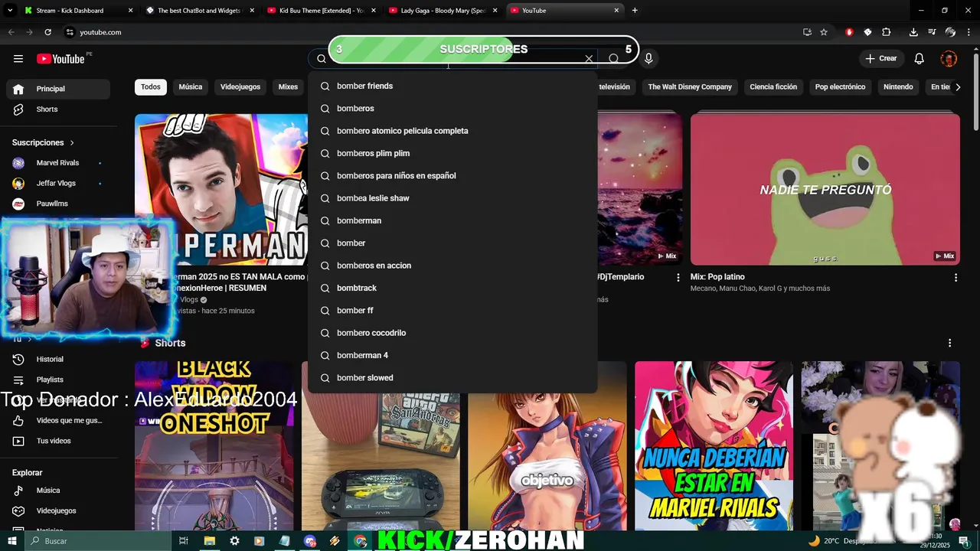This screenshot has width=980, height=551.
Task: Reload the page with the refresh icon
Action: click(47, 32)
